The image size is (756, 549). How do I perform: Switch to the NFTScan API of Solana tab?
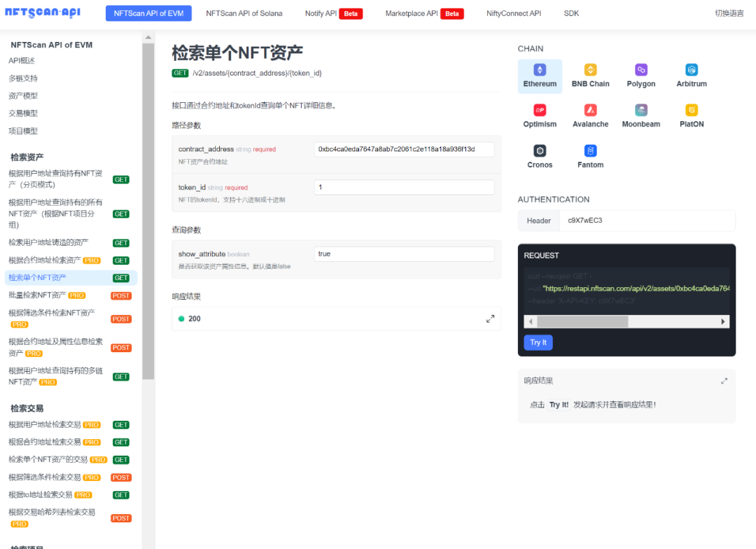point(244,13)
